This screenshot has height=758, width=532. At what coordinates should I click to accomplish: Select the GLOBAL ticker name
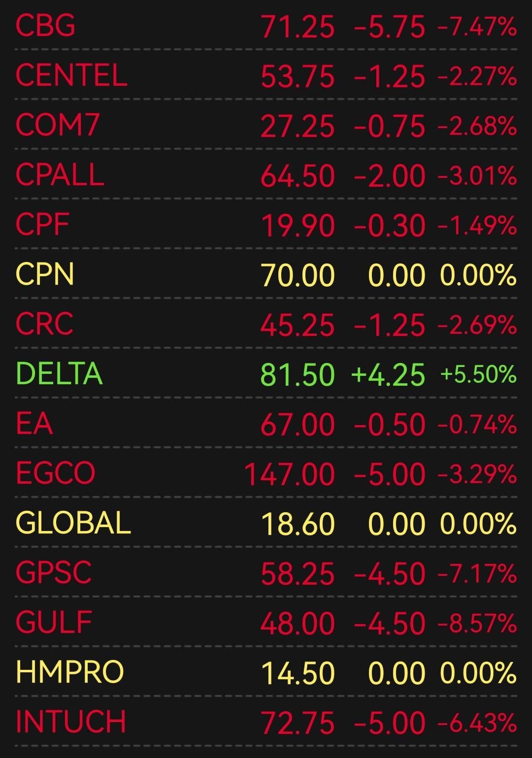[73, 523]
